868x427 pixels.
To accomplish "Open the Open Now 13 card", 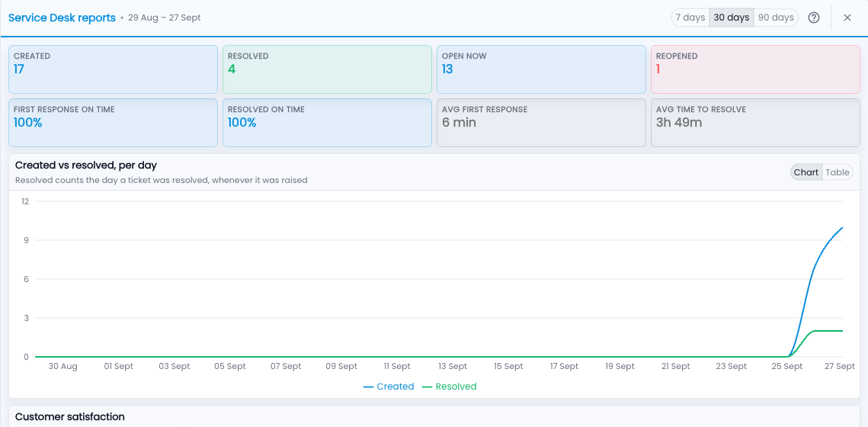I will click(541, 69).
